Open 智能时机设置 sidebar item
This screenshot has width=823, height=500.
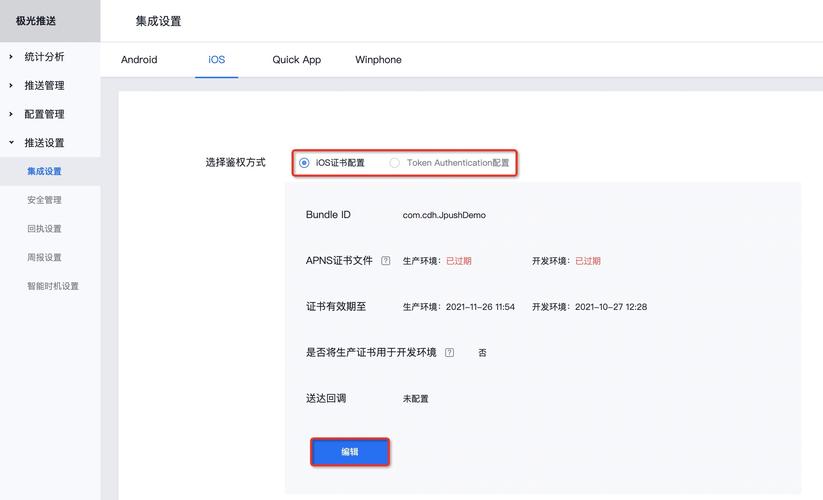click(53, 286)
